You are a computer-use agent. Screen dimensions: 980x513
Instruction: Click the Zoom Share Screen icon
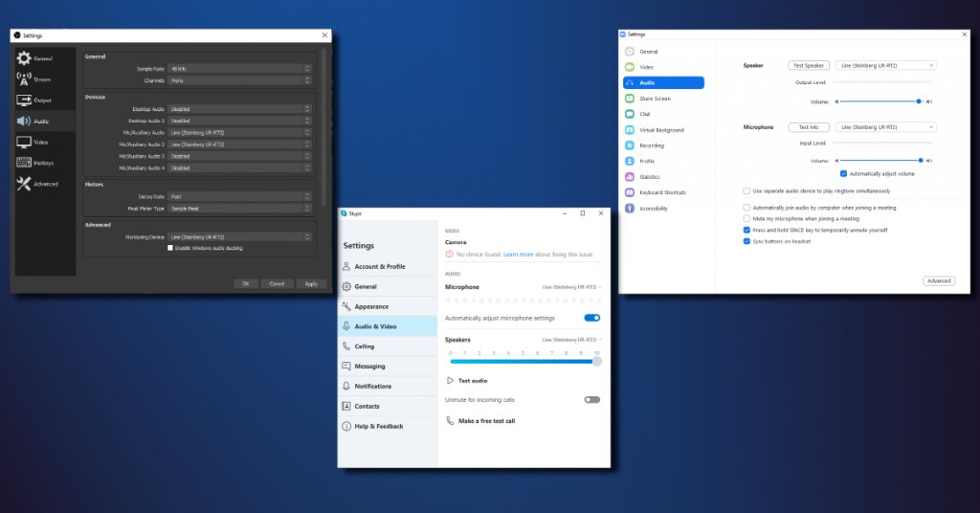tap(630, 99)
